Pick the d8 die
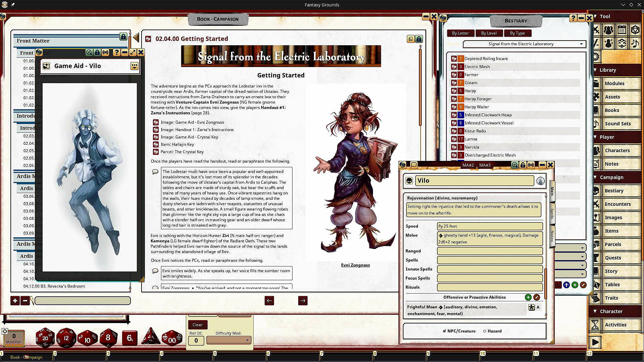Screen dimensions: 644x362 pos(108,338)
